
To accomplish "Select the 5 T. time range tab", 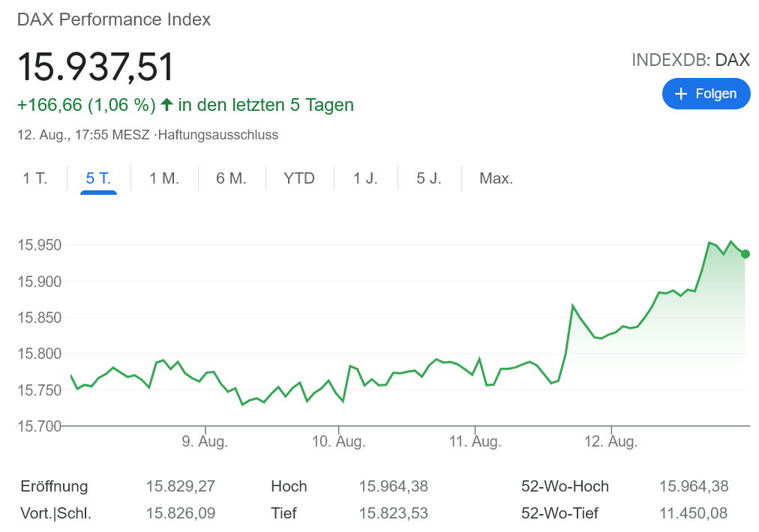I will click(x=98, y=178).
